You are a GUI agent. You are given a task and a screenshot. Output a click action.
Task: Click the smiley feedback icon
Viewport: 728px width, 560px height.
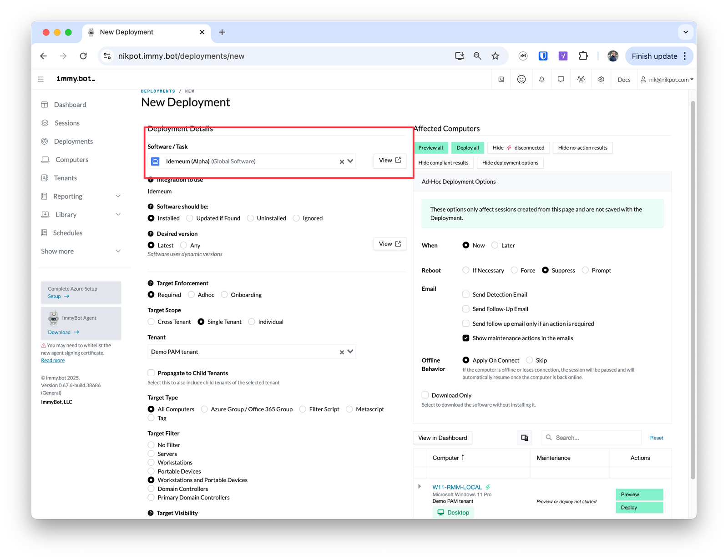click(x=521, y=80)
